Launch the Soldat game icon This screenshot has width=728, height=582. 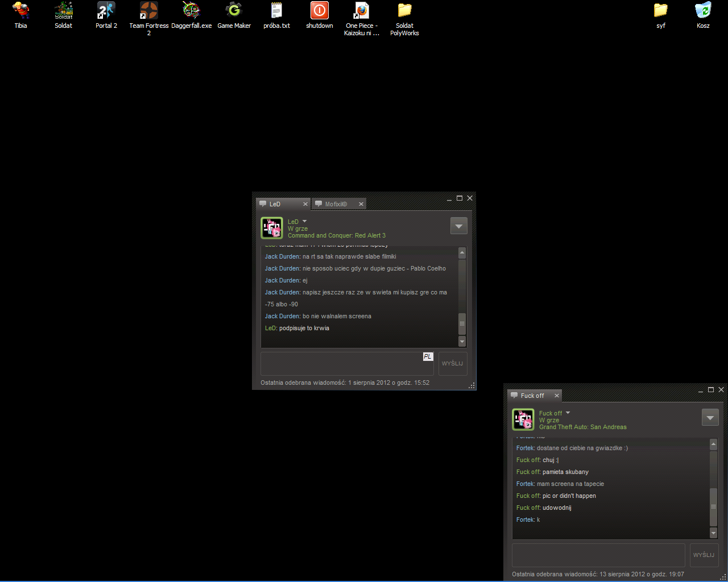pos(64,11)
